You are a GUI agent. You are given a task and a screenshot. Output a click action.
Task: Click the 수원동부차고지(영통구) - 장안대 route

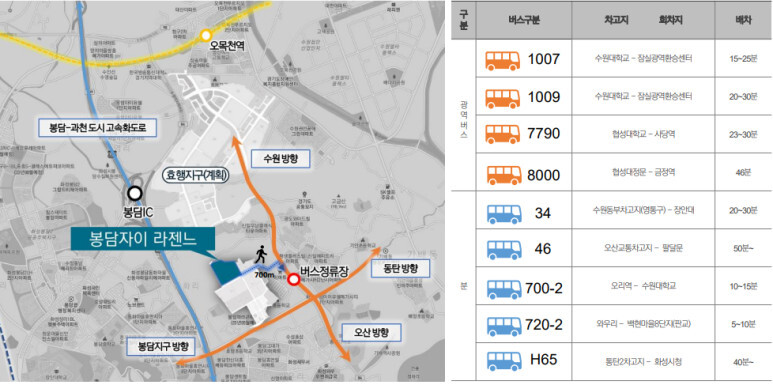[x=643, y=210]
